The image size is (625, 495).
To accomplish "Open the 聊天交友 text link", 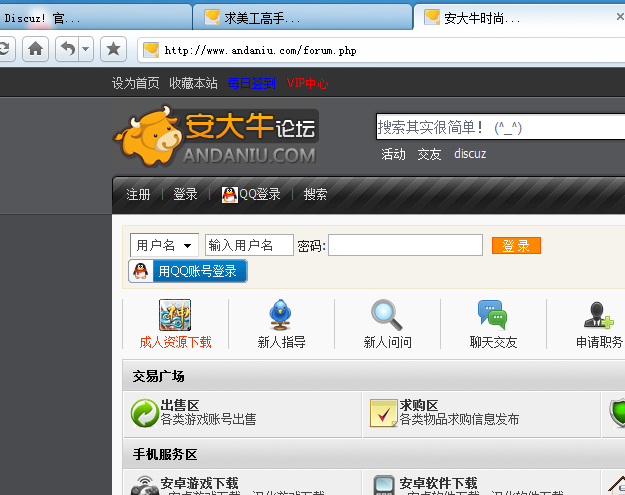I will point(493,342).
